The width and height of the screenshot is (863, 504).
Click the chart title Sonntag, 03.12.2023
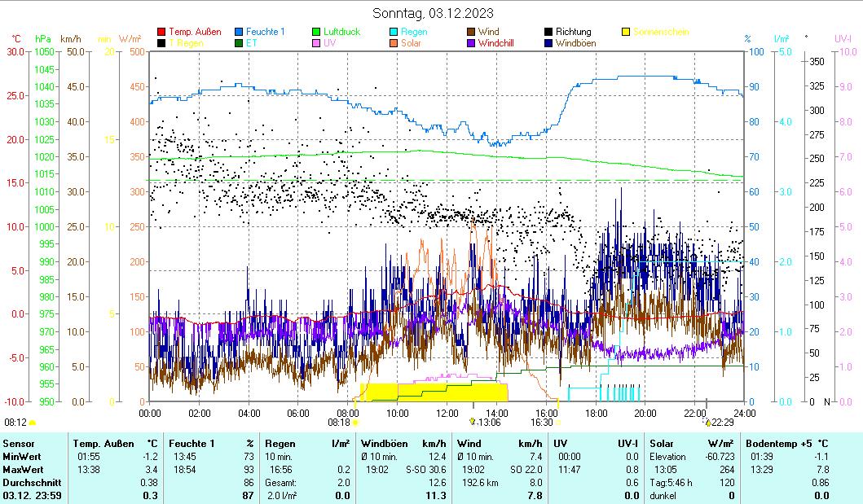(x=432, y=13)
